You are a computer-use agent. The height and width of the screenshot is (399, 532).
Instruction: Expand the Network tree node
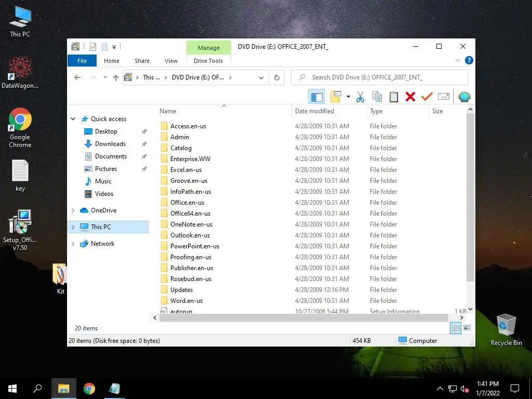(x=73, y=244)
